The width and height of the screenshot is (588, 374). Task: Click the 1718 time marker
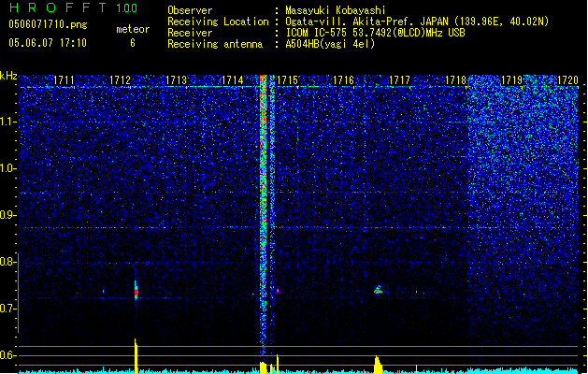[455, 80]
